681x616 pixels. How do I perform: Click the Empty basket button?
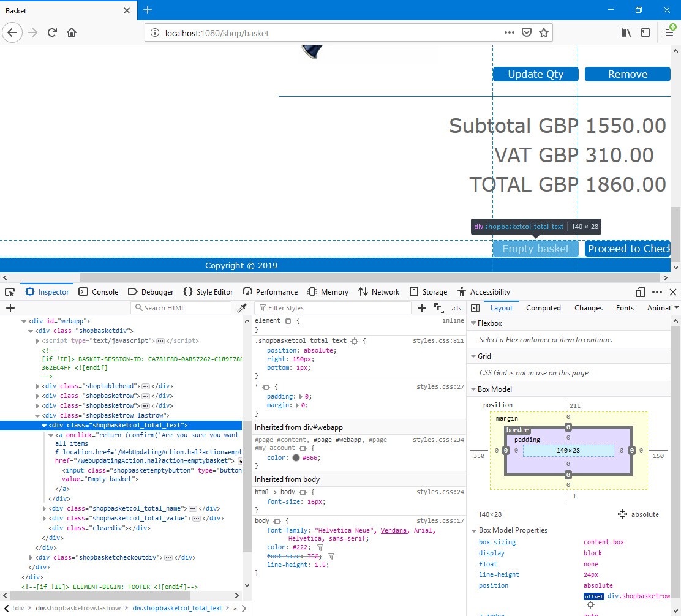tap(535, 249)
